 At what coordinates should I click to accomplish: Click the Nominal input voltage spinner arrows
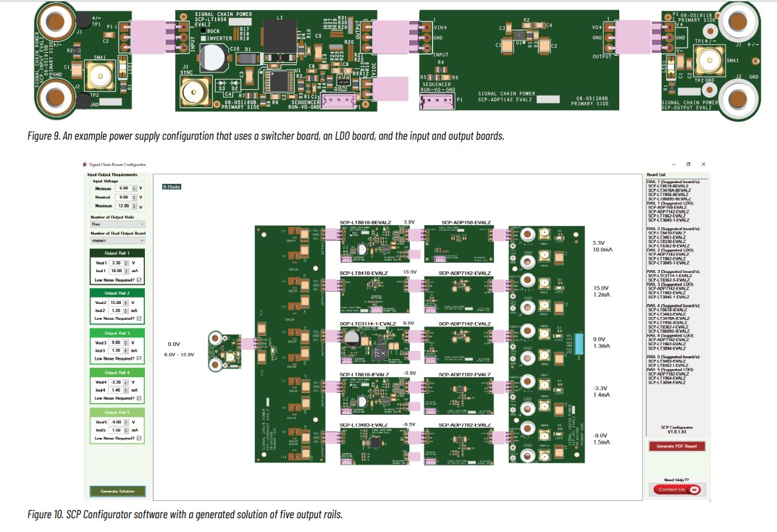134,197
